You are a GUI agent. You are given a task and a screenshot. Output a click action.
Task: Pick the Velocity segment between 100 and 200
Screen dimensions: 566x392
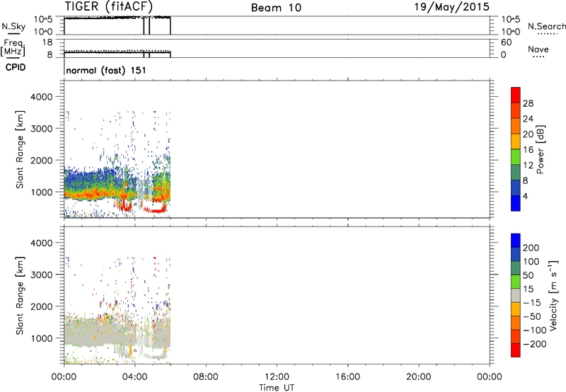516,255
